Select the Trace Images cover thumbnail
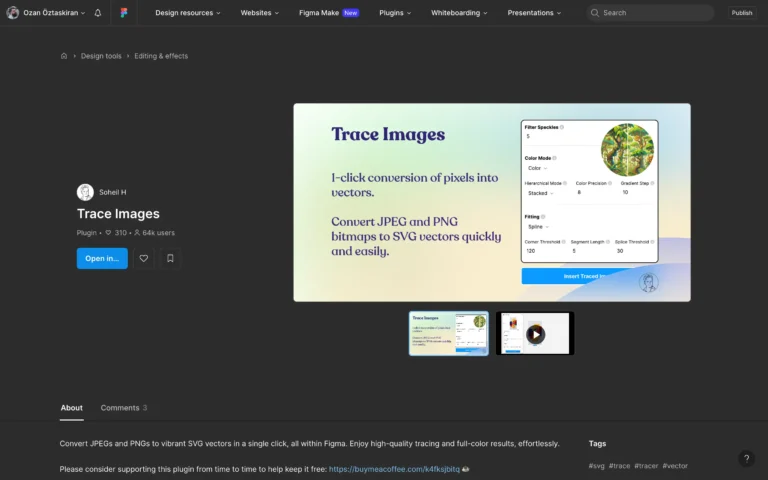This screenshot has height=480, width=768. coord(449,333)
